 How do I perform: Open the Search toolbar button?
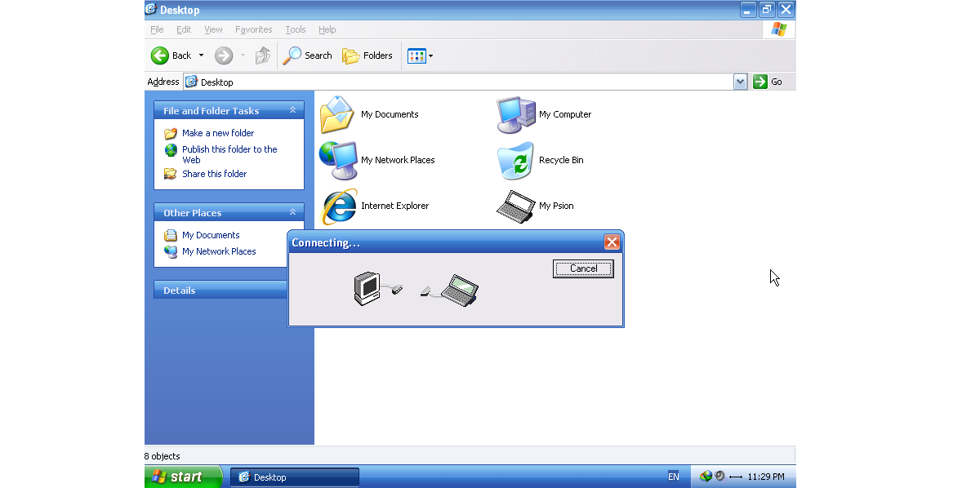point(308,55)
